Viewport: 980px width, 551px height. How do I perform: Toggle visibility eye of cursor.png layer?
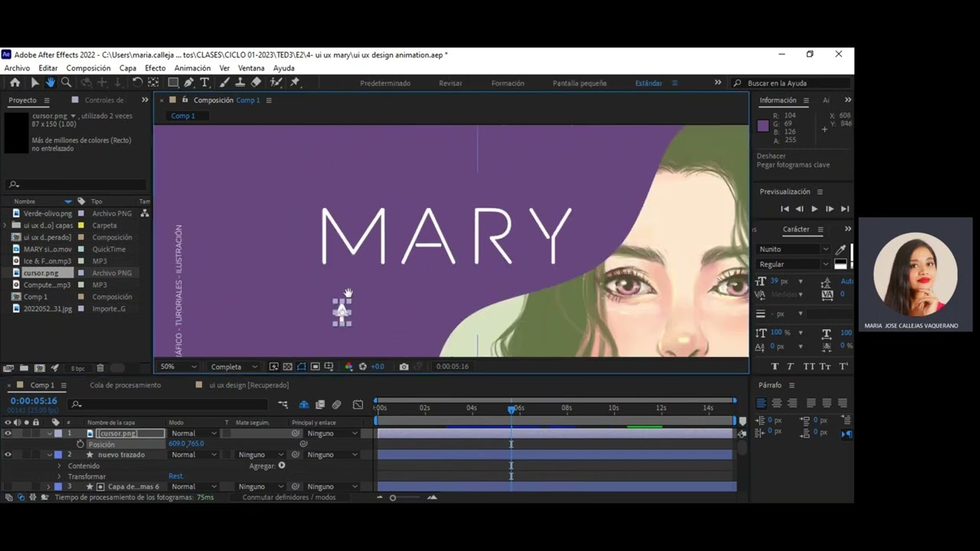[x=8, y=433]
